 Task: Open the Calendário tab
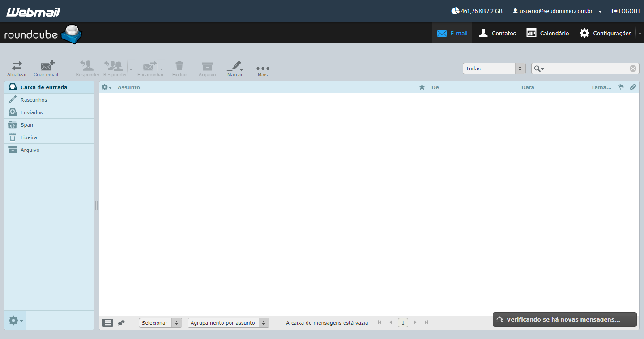click(x=548, y=33)
